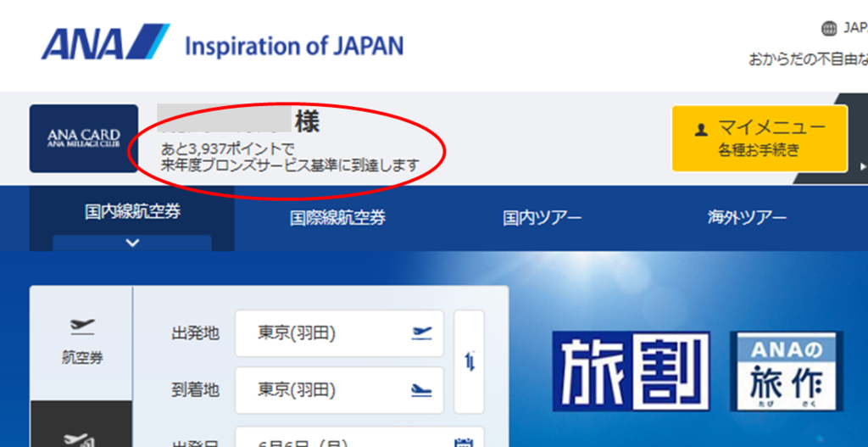Click 来年度ブロンズサービス基準に到達します text
The image size is (868, 447).
290,165
